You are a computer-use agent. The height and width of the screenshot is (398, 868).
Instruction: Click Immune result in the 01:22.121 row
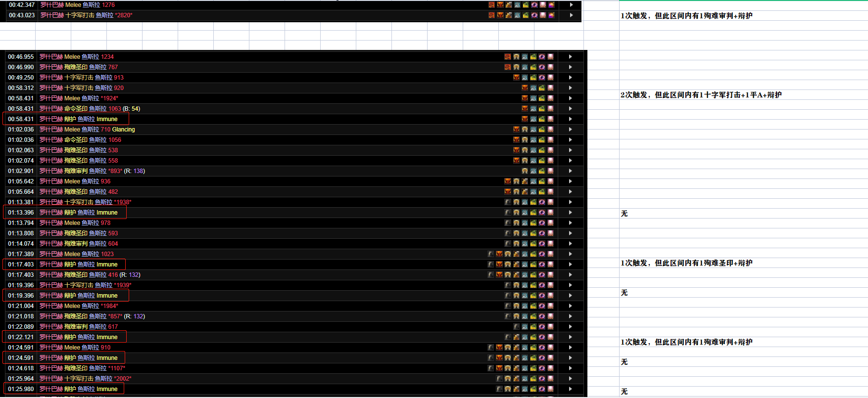click(107, 337)
